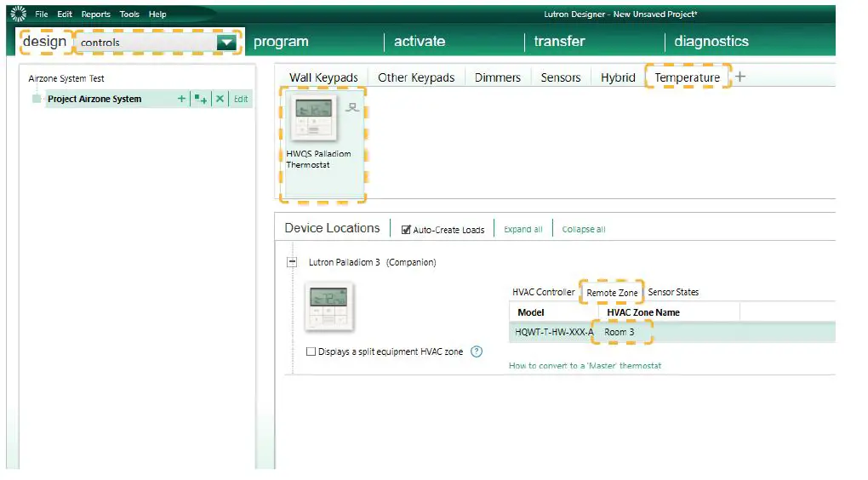Click the Lutron sunburst logo icon

[18, 14]
